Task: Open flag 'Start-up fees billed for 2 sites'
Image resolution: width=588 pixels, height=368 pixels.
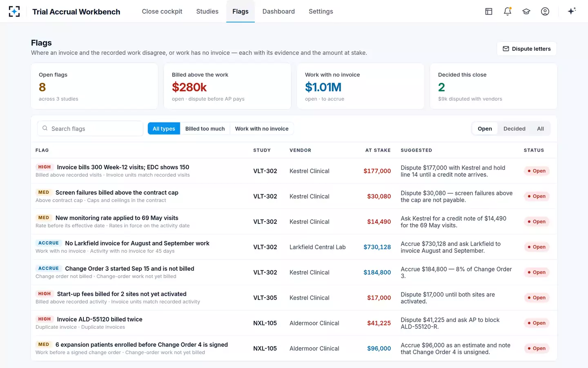Action: pos(294,298)
